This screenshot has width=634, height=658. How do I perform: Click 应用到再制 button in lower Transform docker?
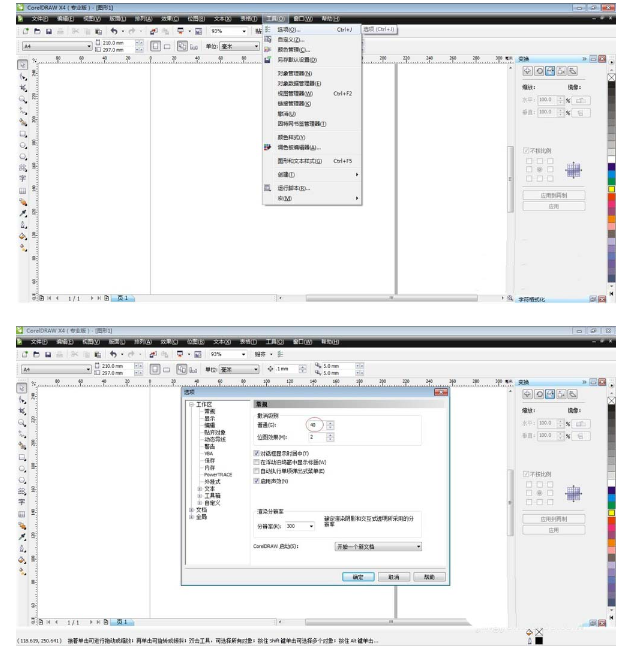[553, 519]
